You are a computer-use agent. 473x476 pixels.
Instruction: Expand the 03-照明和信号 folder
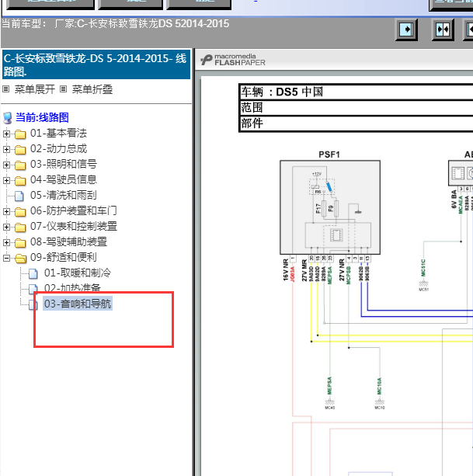click(x=6, y=165)
